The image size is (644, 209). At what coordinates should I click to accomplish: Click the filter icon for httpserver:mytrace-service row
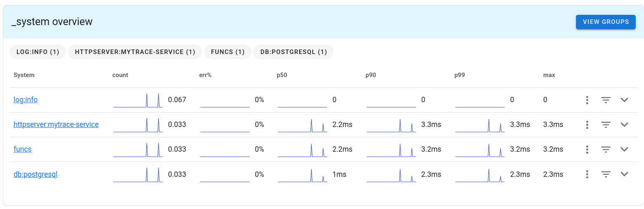[x=606, y=124]
